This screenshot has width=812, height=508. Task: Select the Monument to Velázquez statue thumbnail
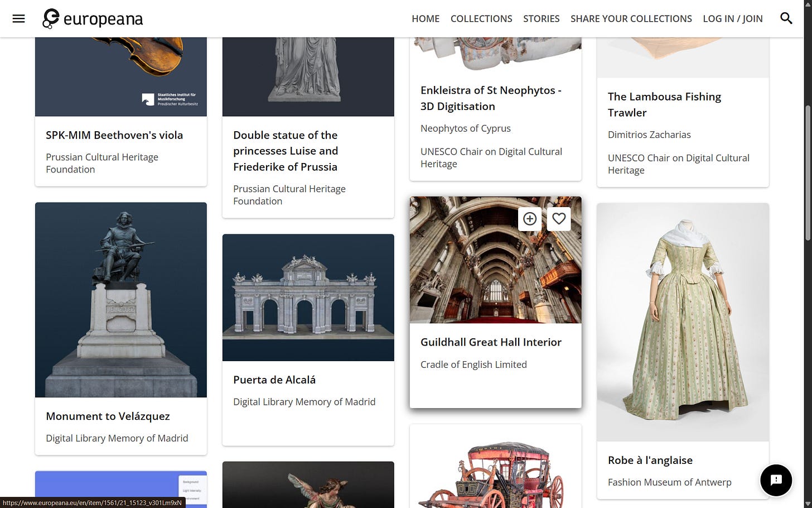pos(121,300)
